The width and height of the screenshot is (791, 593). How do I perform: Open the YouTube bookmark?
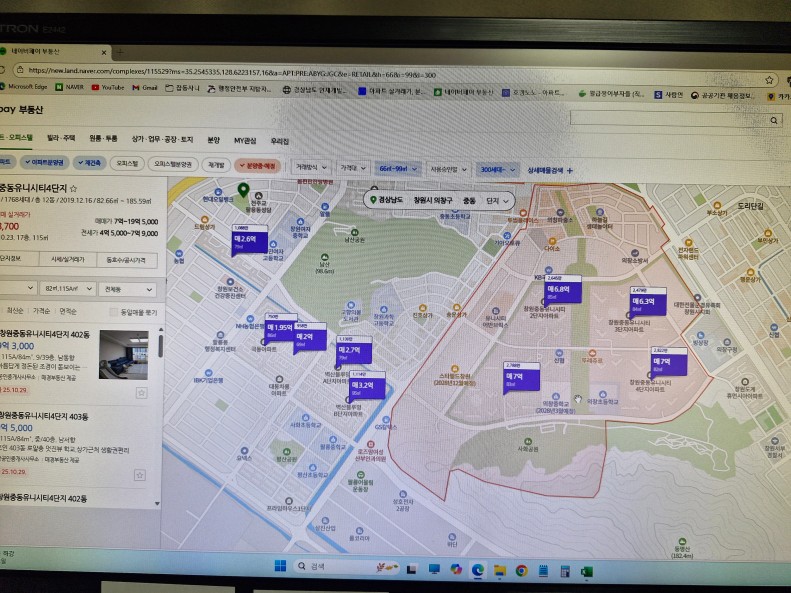click(x=108, y=87)
